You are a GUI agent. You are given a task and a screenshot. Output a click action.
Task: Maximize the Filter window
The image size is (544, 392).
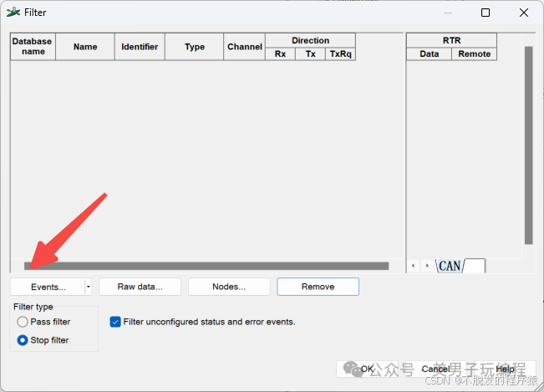pos(486,13)
